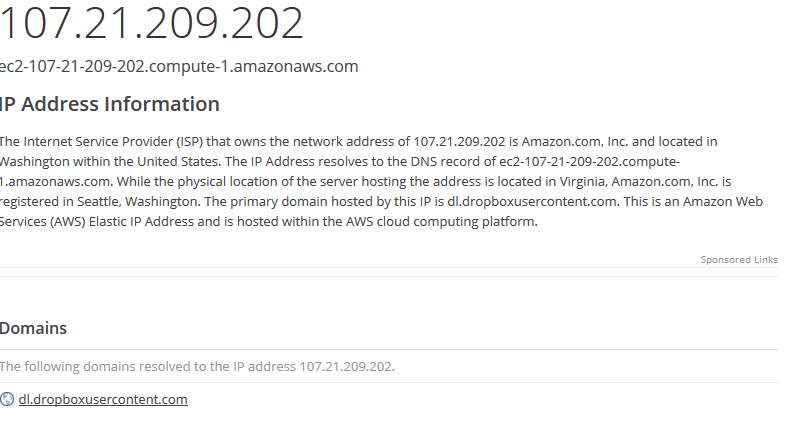Click 'AWS cloud computing platform' text
Viewport: 792px width, 425px height.
440,222
